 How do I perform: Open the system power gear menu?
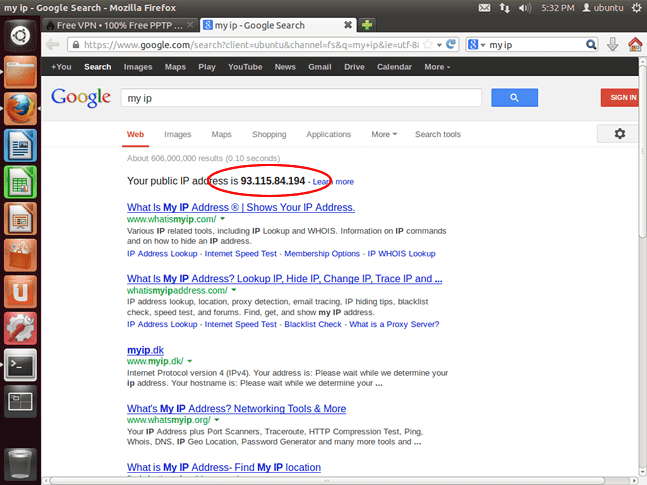[x=637, y=8]
